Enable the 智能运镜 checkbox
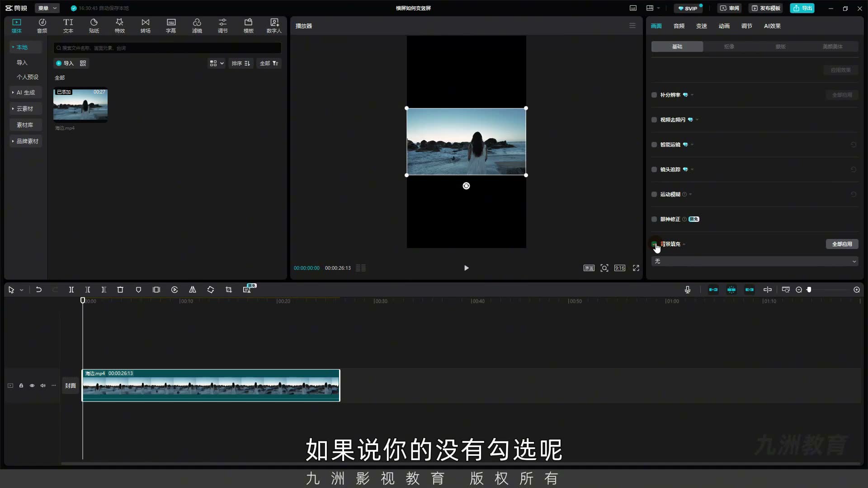The width and height of the screenshot is (868, 488). coord(654,145)
